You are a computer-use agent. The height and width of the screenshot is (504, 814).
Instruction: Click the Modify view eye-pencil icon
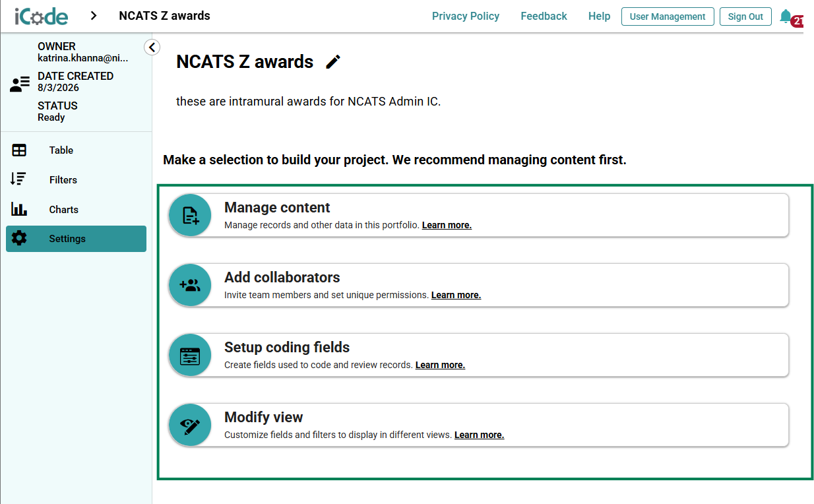coord(190,425)
